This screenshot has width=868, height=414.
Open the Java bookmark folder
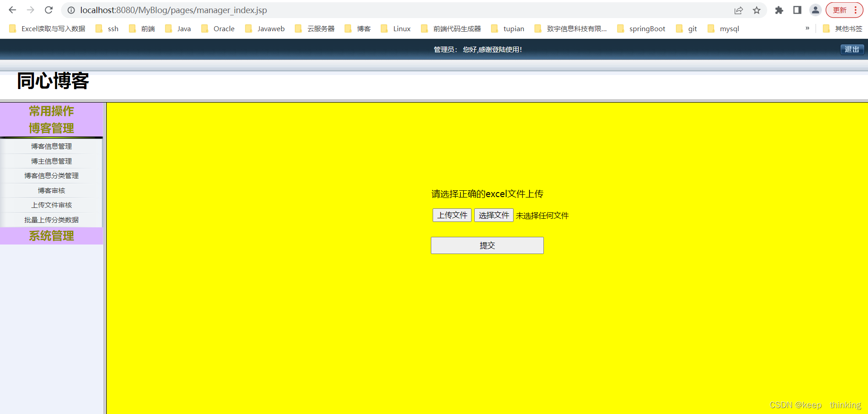click(x=178, y=28)
